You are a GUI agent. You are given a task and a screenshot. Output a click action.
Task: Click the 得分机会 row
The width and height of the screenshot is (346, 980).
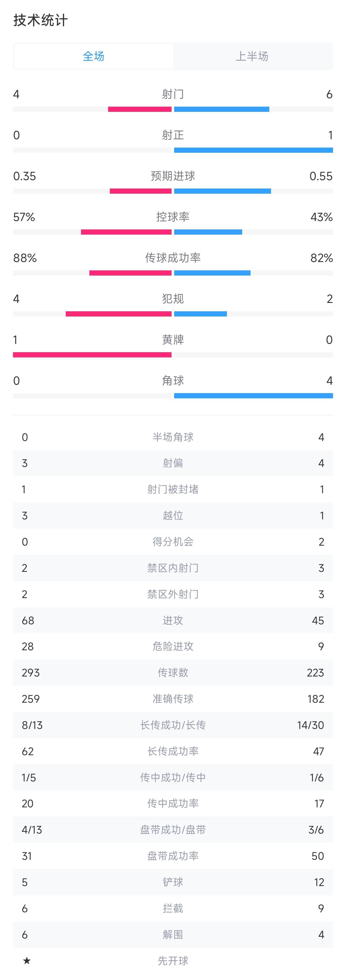pos(173,542)
